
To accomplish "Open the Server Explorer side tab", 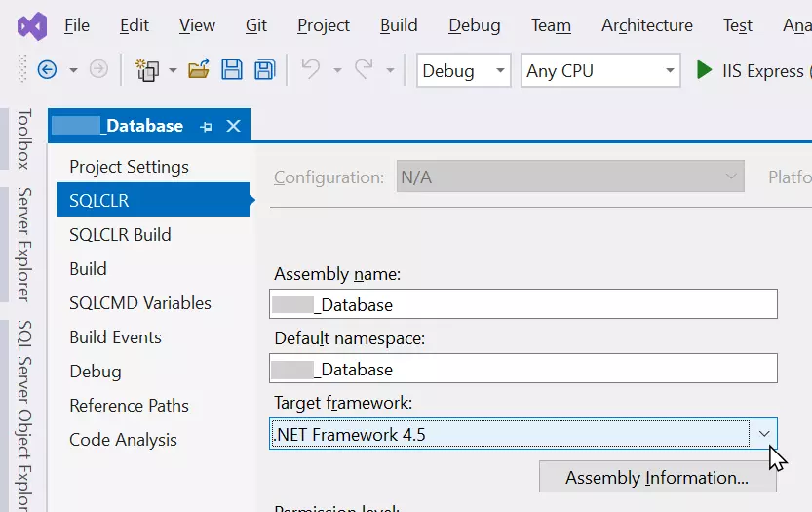I will (23, 245).
